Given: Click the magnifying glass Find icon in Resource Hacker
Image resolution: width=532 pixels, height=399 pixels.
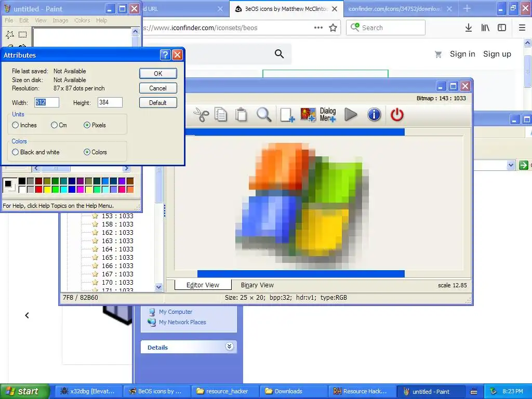Looking at the screenshot, I should pos(263,115).
